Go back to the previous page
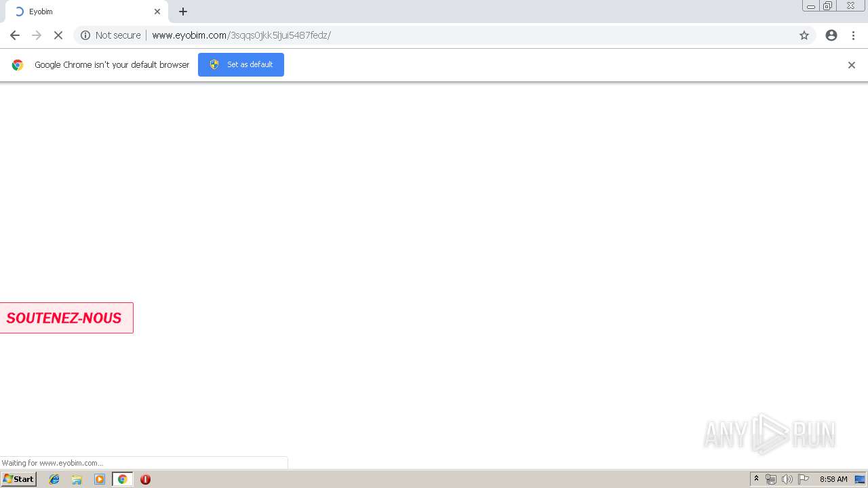 (15, 35)
